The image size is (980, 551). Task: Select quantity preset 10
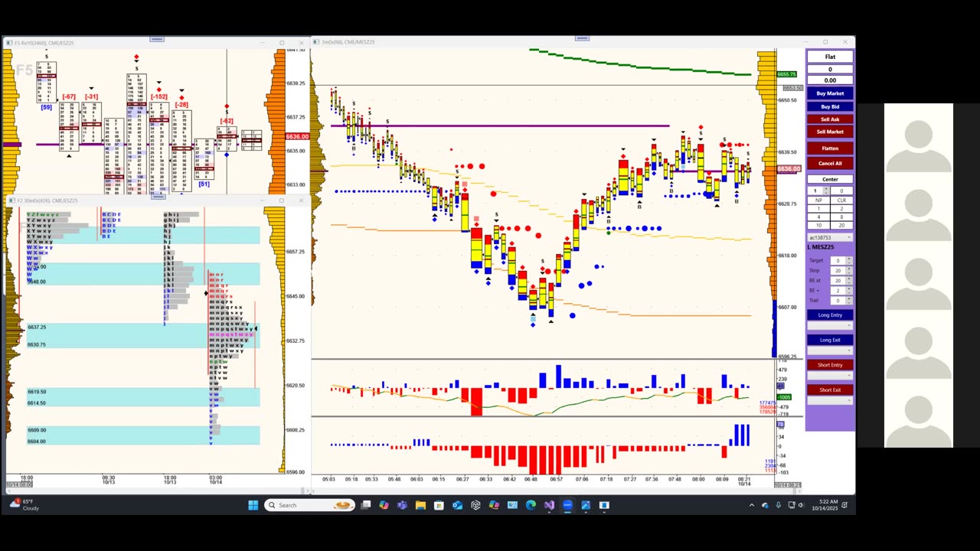coord(818,225)
